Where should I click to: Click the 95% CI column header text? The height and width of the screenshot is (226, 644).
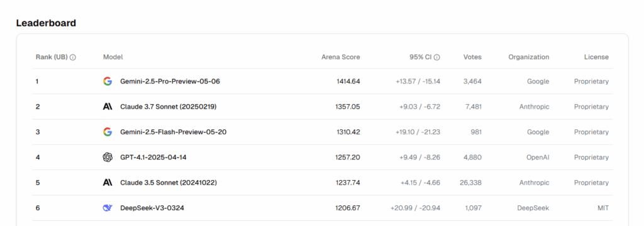(421, 57)
